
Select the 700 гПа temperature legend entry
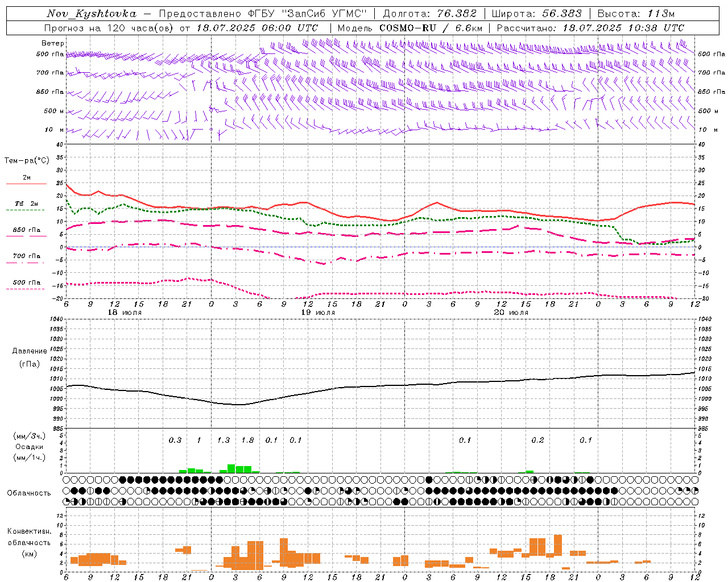coord(27,256)
